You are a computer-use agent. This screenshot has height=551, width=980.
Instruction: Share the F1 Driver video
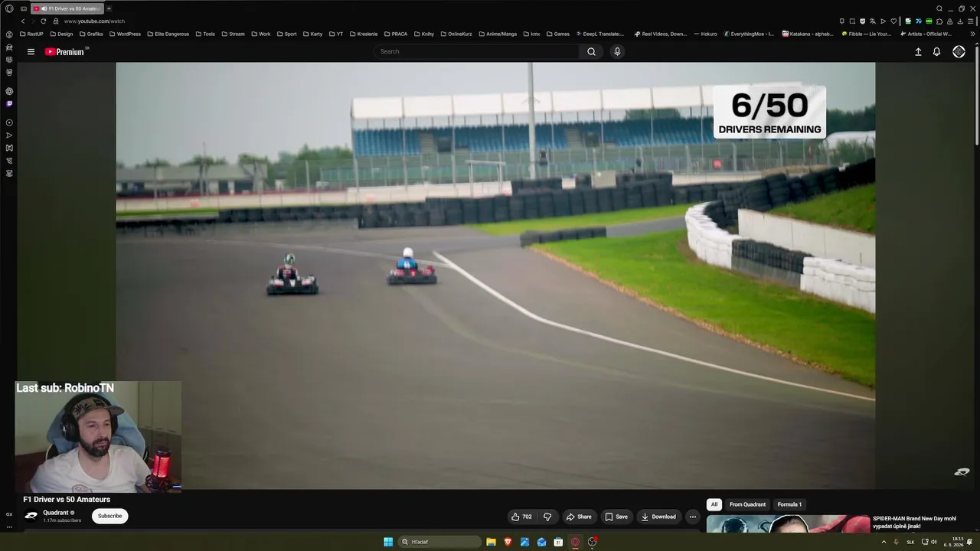tap(579, 517)
